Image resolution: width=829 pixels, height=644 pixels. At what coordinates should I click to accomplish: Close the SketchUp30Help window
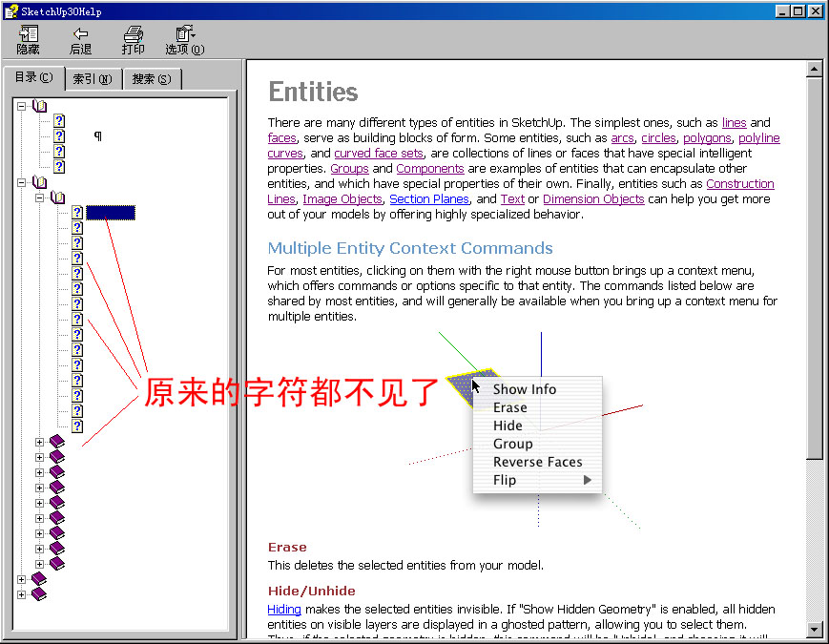816,11
